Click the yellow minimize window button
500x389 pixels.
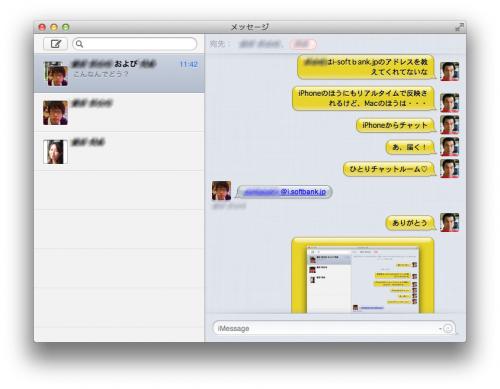[x=54, y=27]
